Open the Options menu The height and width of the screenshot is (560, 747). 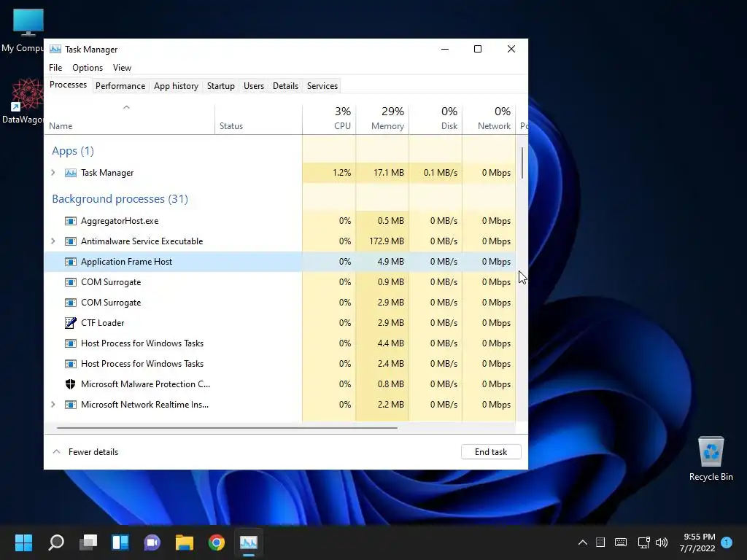[88, 68]
